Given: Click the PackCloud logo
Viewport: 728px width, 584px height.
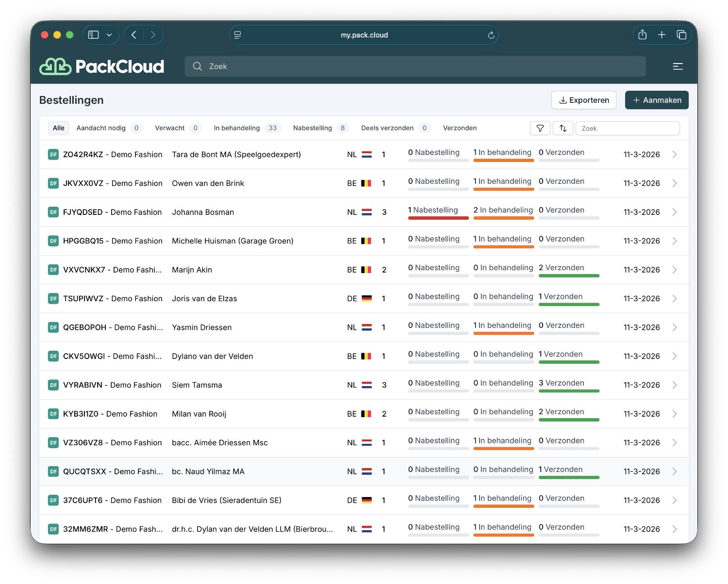Looking at the screenshot, I should click(x=101, y=66).
